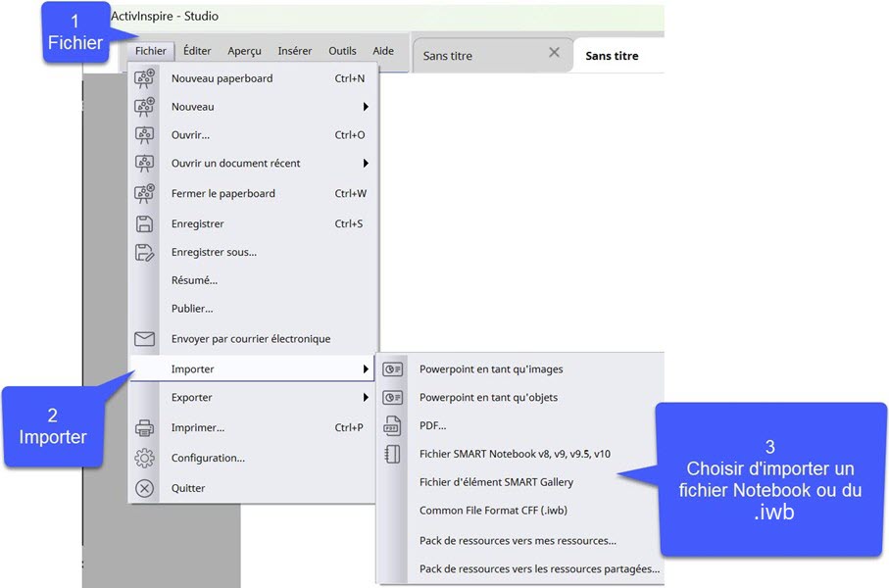Screen dimensions: 889x588
Task: Select the Exporter menu entry
Action: (253, 398)
